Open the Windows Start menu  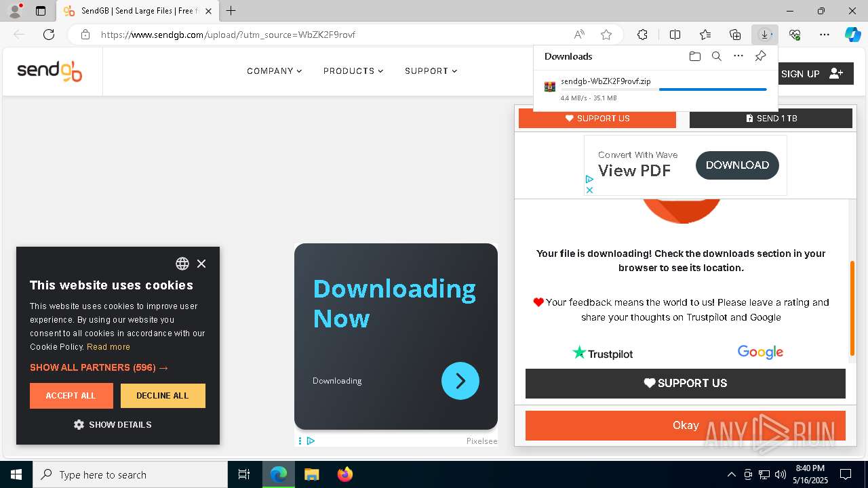tap(16, 474)
